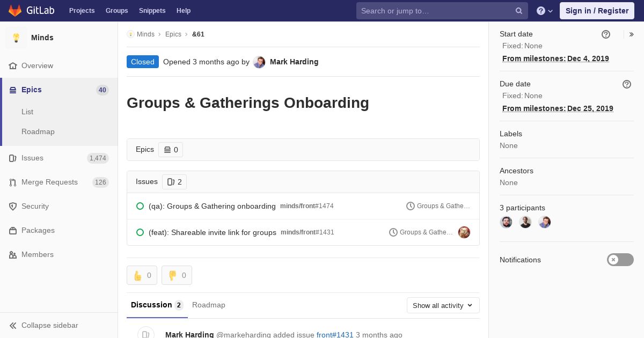
Task: Open the Help menu item in navbar
Action: pos(184,11)
